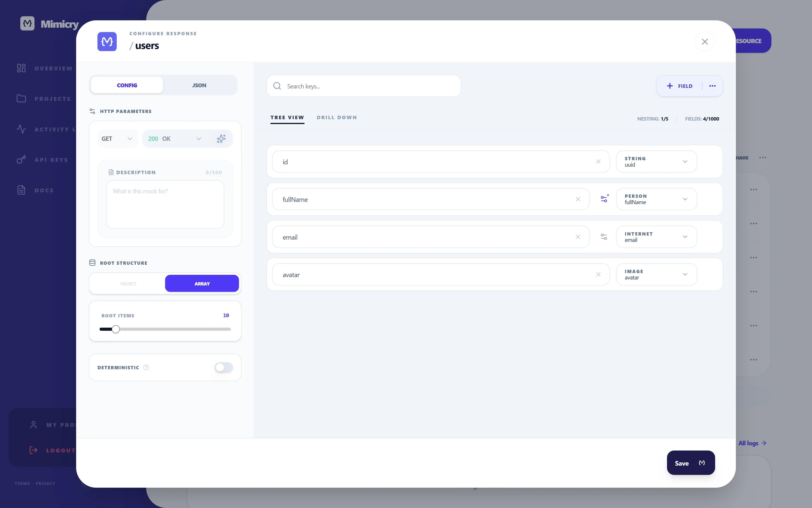
Task: Open the Projects folder icon
Action: coord(21,99)
